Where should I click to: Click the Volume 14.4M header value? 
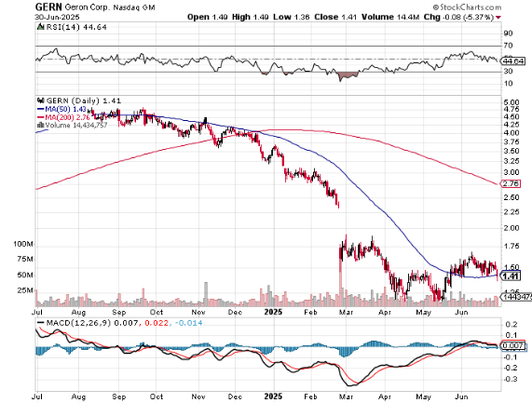[390, 17]
